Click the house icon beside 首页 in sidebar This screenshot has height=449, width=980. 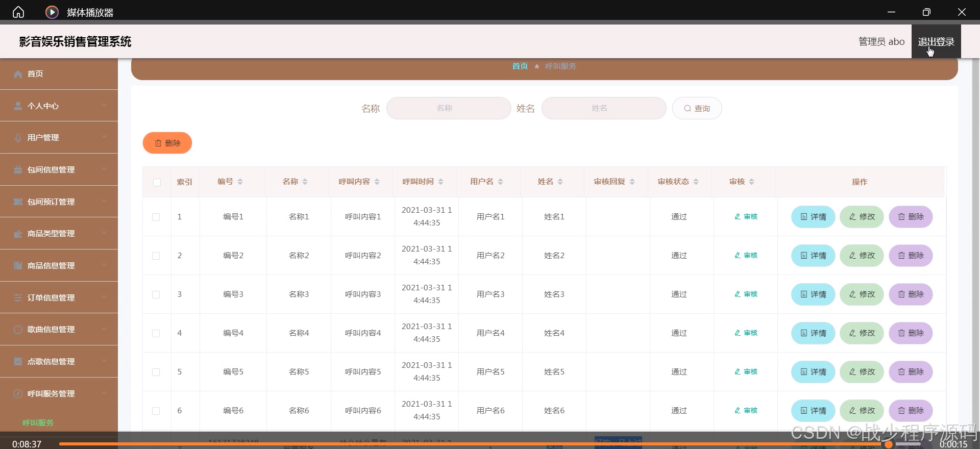(18, 74)
